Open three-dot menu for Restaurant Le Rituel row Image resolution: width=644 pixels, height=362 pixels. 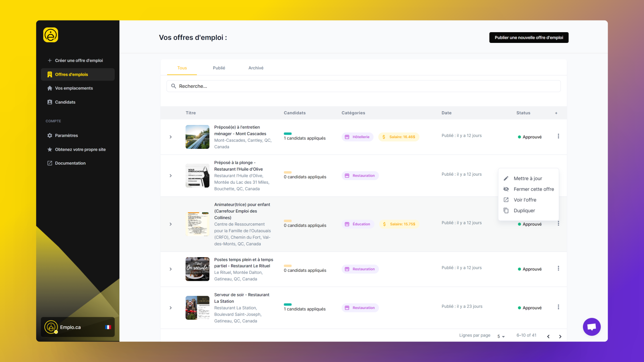(x=558, y=268)
